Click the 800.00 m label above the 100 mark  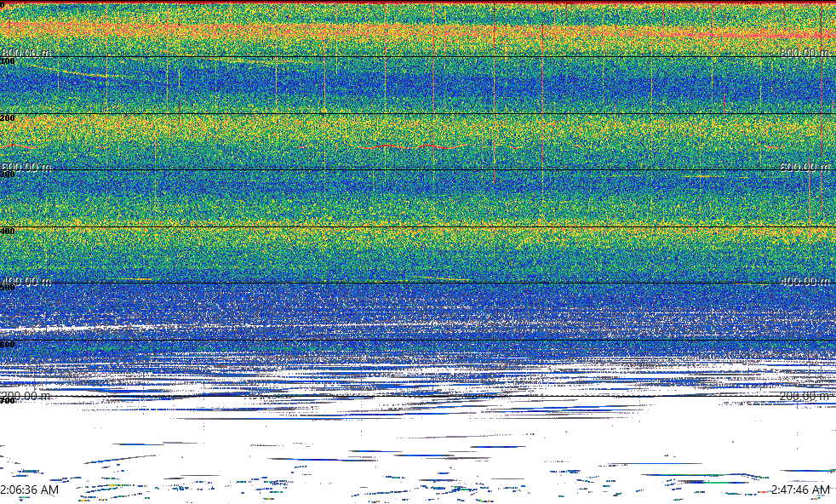26,52
